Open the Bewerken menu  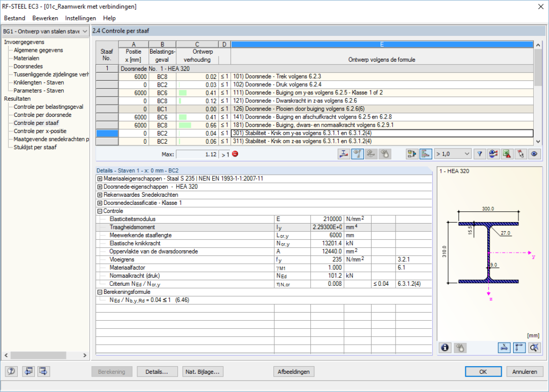(45, 18)
